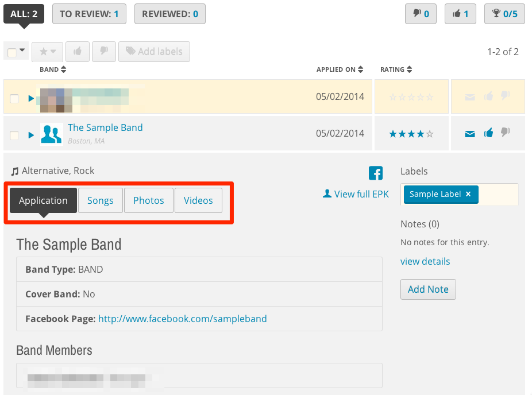Screen dimensions: 532x395
Task: Set The Sample Band rating to five stars
Action: tap(430, 134)
